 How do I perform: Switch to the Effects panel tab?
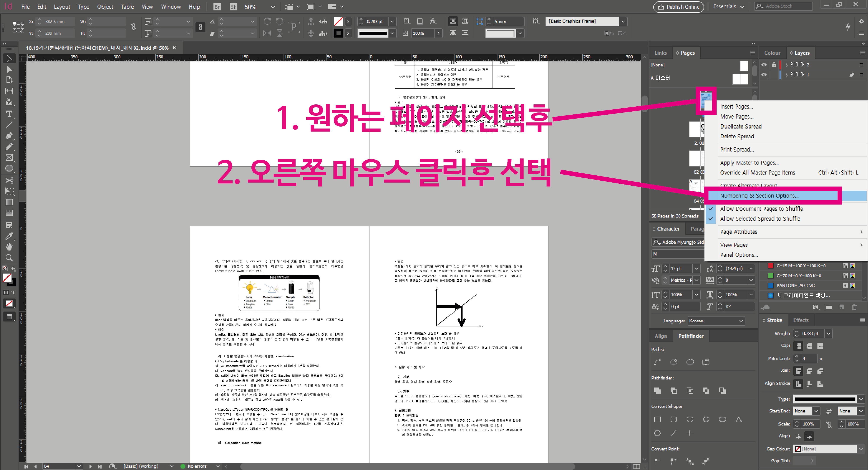[x=801, y=320]
